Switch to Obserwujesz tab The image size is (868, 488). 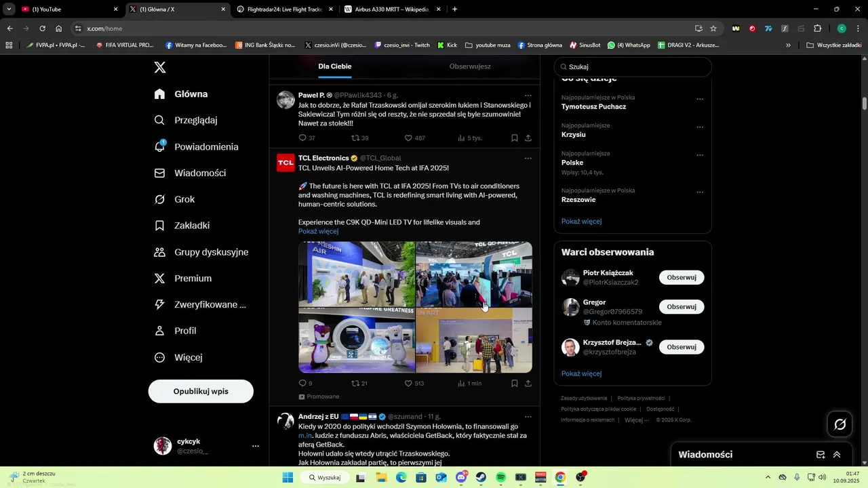pyautogui.click(x=470, y=66)
